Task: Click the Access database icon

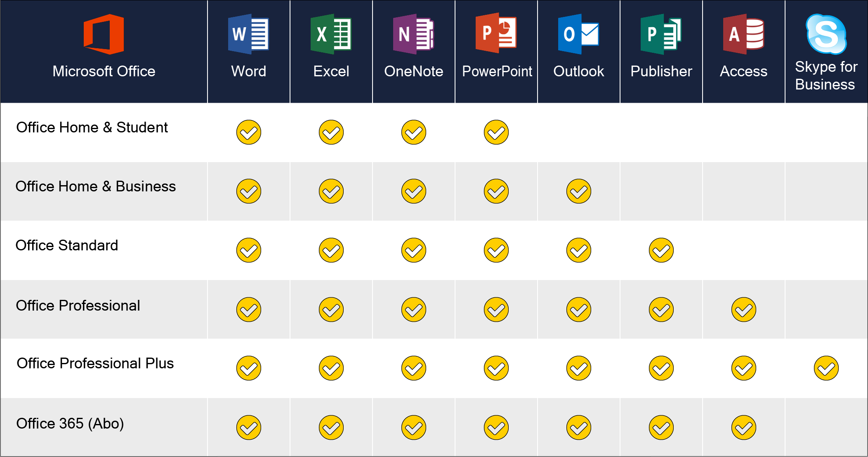Action: pos(743,34)
